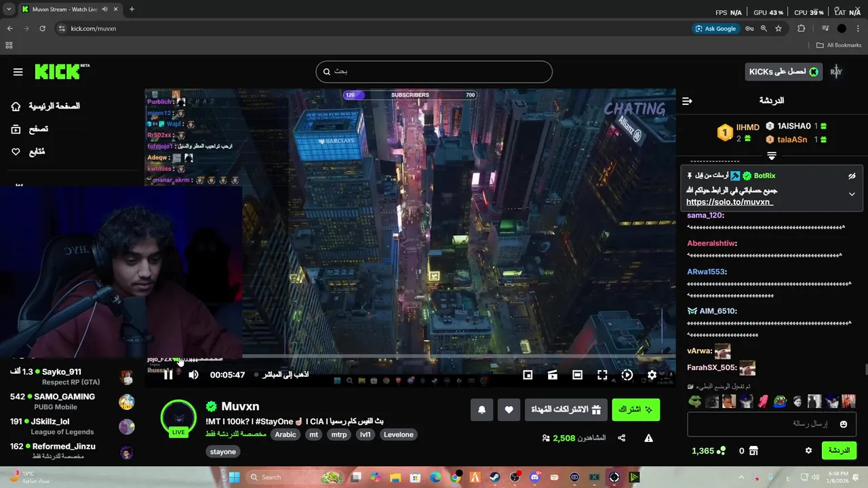The image size is (868, 488).
Task: Open the chat shop icon with 0
Action: (748, 451)
